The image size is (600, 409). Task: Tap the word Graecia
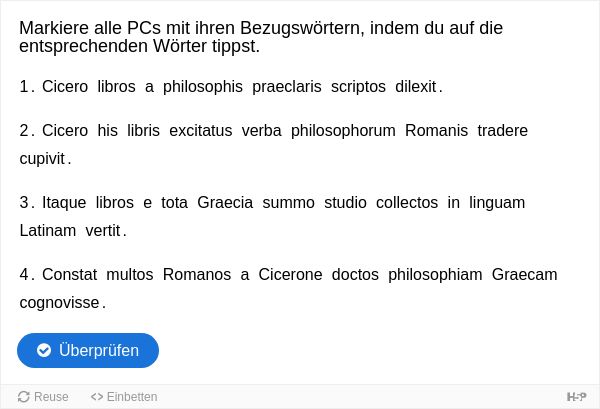[225, 202]
